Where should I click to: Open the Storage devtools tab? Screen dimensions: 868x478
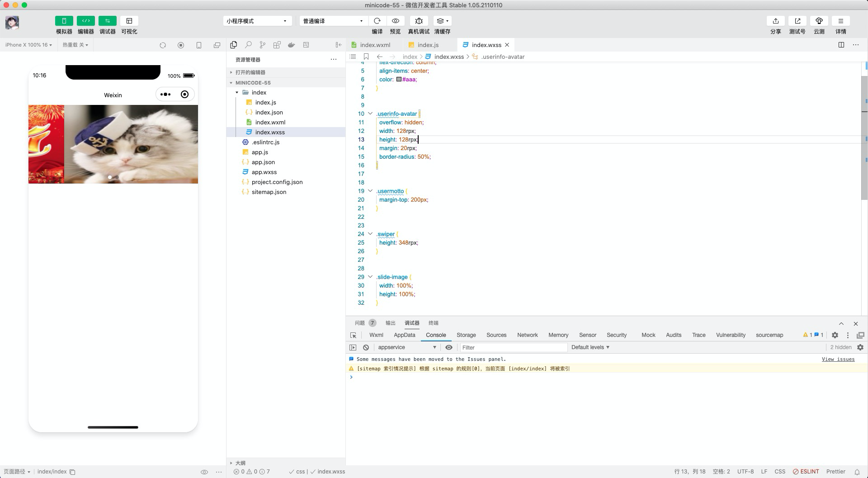click(x=466, y=335)
